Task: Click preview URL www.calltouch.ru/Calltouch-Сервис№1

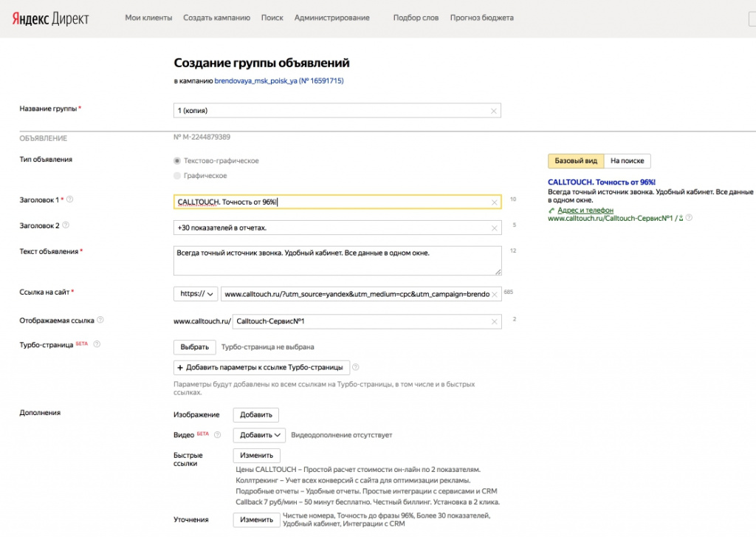Action: 611,218
